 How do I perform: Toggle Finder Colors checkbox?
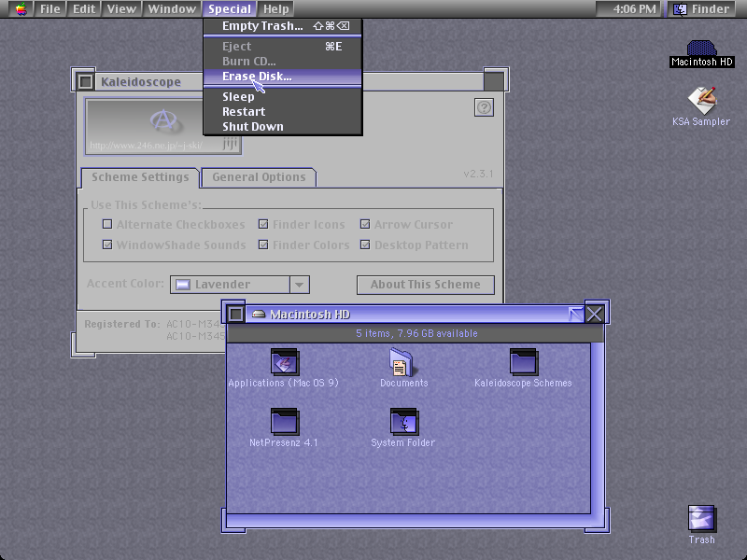point(263,245)
